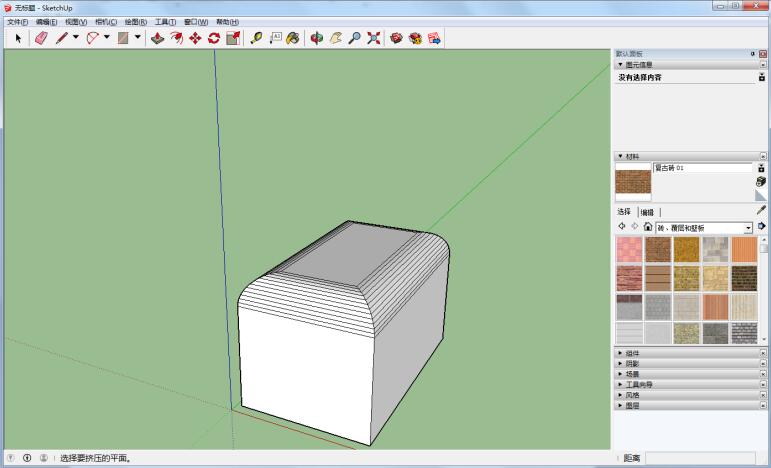Click the materials home button
This screenshot has width=771, height=468.
tap(647, 227)
